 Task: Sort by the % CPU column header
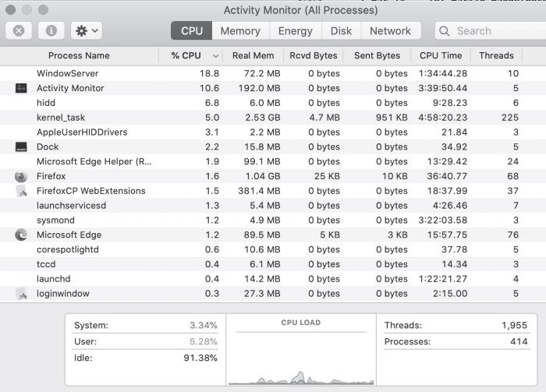click(x=186, y=55)
